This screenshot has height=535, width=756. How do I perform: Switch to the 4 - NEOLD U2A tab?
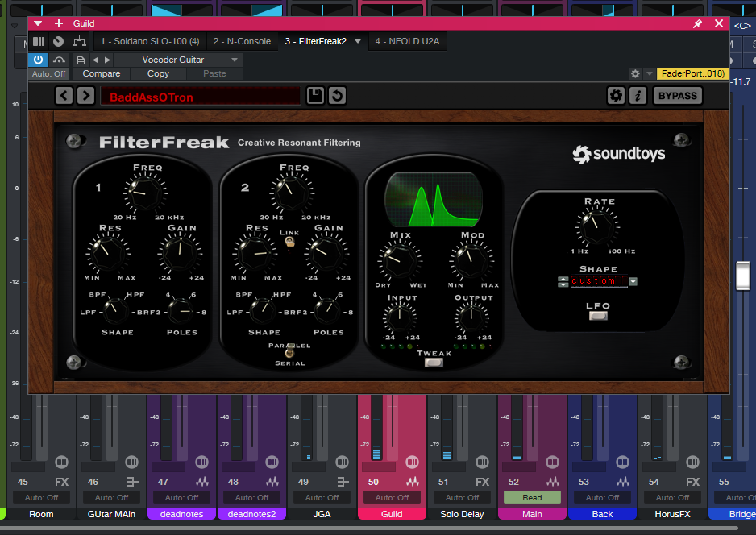click(407, 41)
